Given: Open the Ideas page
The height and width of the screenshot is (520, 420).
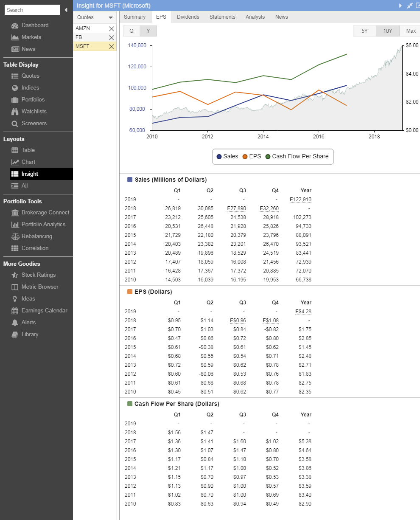Looking at the screenshot, I should coord(23,299).
